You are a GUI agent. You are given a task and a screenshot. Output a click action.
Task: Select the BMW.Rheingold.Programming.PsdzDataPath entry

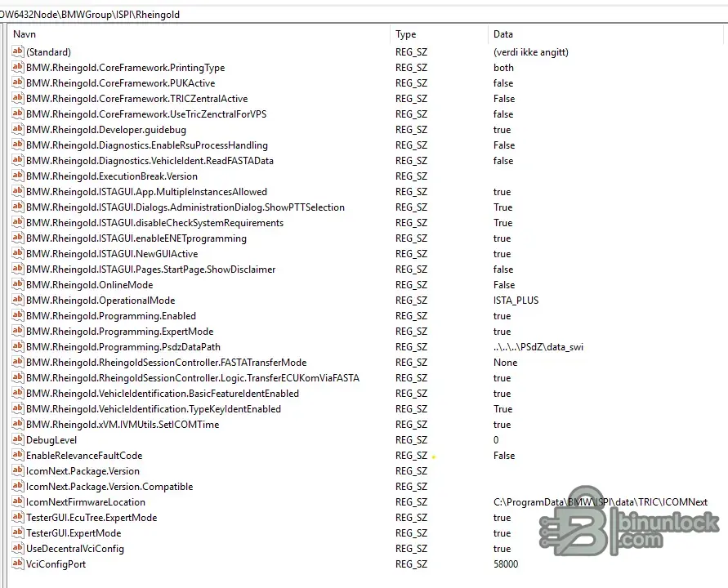[x=123, y=347]
